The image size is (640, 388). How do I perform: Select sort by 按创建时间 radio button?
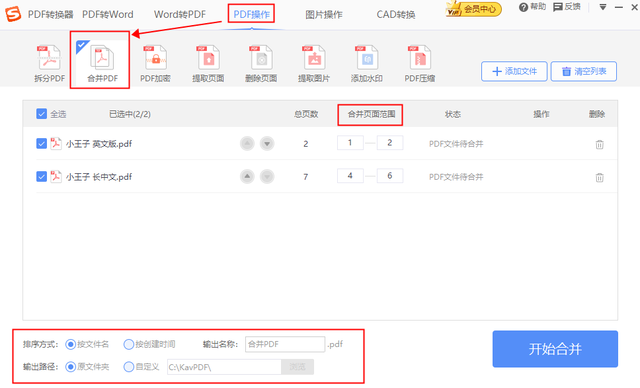[129, 344]
